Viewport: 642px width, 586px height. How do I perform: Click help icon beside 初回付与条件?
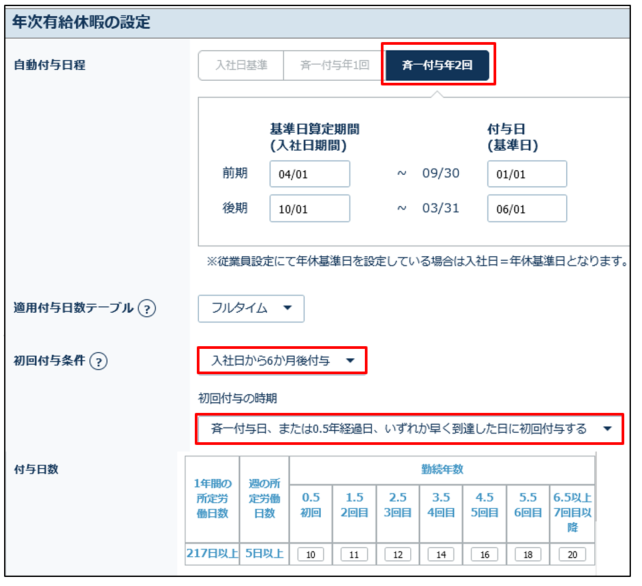click(x=99, y=361)
